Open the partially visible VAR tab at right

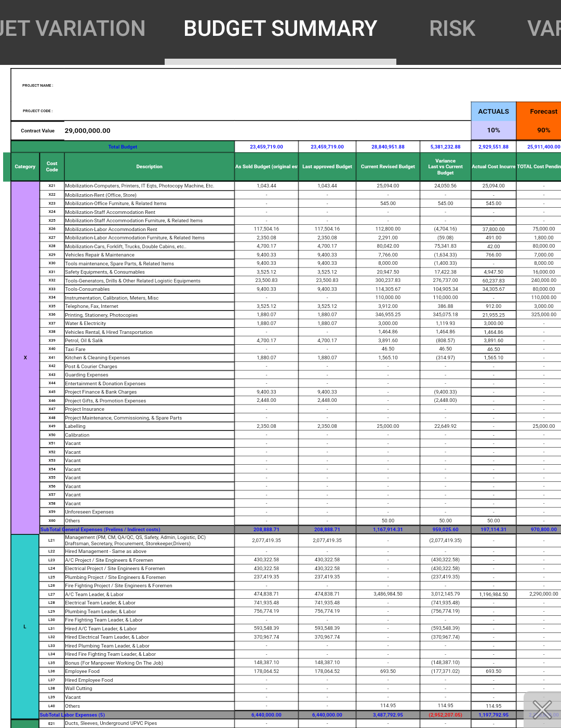(x=544, y=29)
